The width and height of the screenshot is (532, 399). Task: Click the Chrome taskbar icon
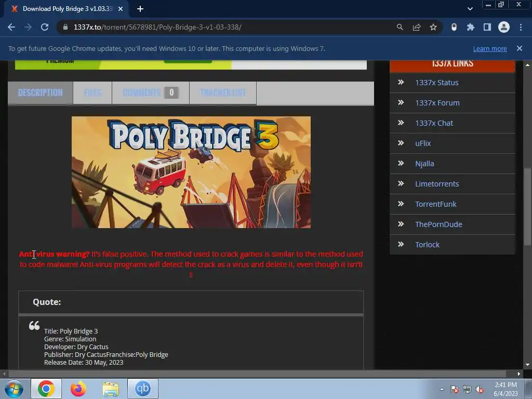pos(46,389)
